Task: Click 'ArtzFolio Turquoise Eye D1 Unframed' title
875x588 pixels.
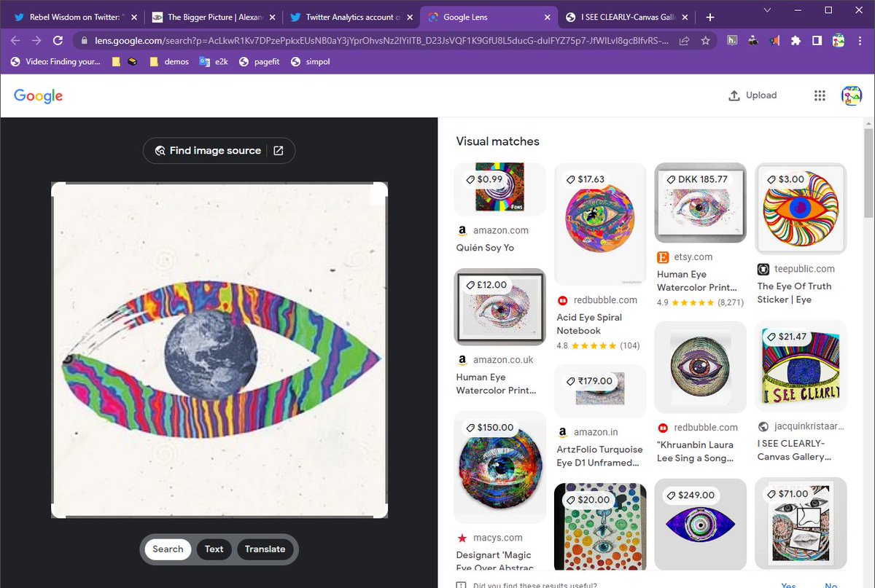Action: point(599,456)
